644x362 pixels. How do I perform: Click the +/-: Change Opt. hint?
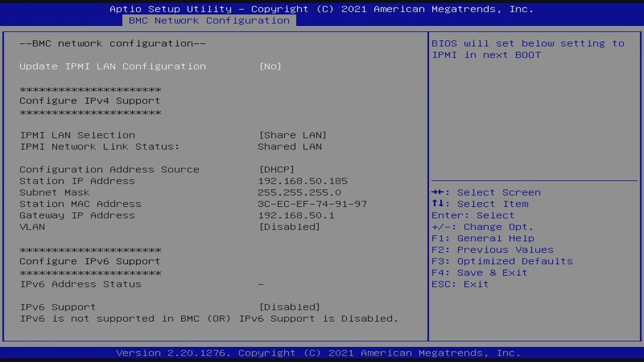(482, 227)
